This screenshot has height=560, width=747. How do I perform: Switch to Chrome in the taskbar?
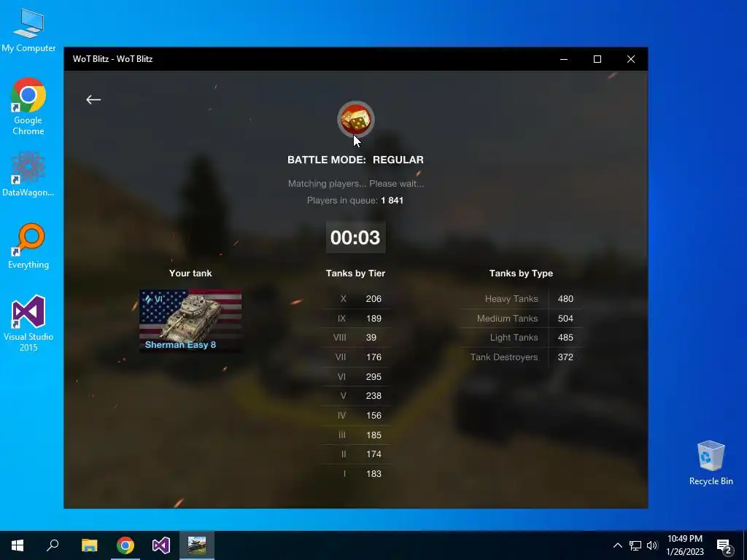pos(125,545)
